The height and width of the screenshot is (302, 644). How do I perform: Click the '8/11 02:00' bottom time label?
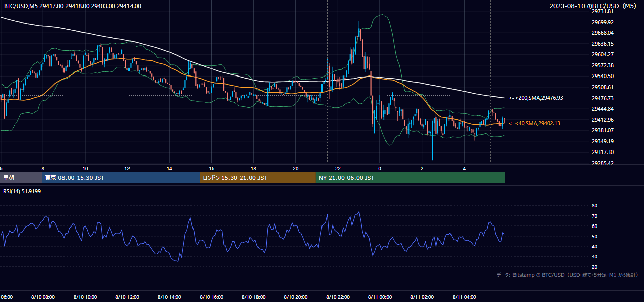pos(422,297)
